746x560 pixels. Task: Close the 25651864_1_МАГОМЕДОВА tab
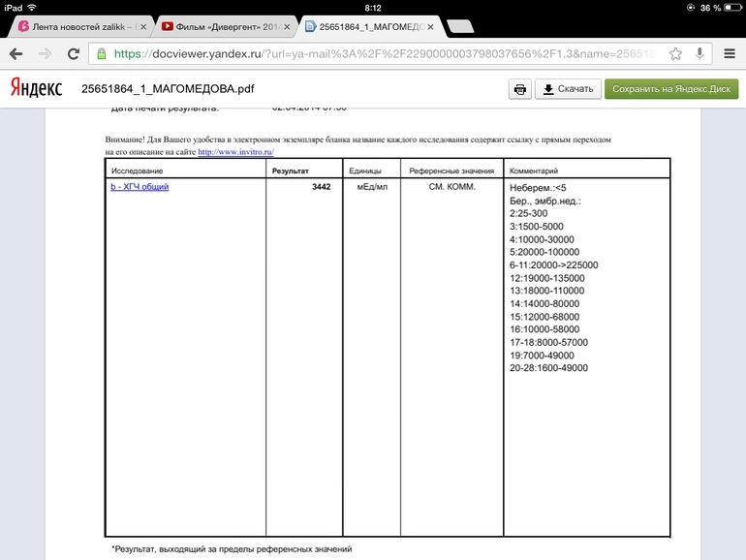coord(430,27)
